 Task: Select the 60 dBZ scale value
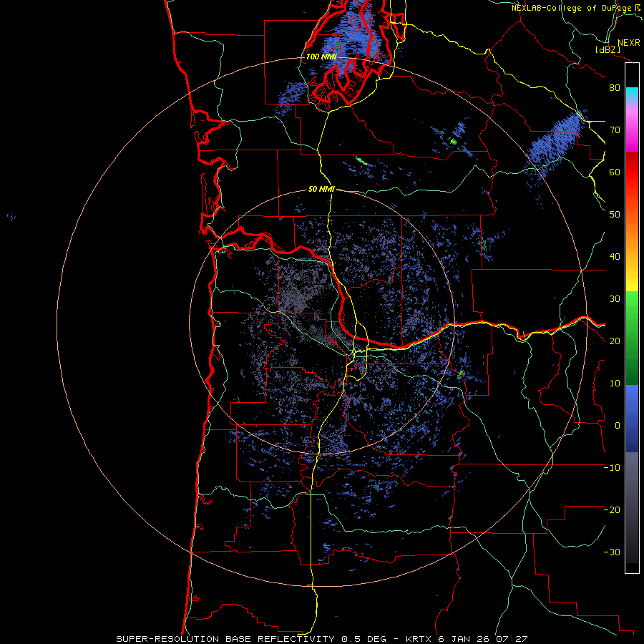(x=615, y=172)
